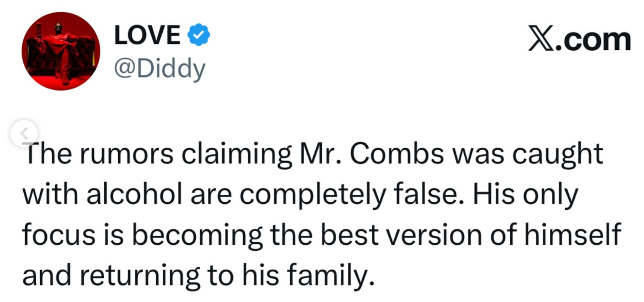
Task: Click the word "returning" in the post
Action: [139, 275]
